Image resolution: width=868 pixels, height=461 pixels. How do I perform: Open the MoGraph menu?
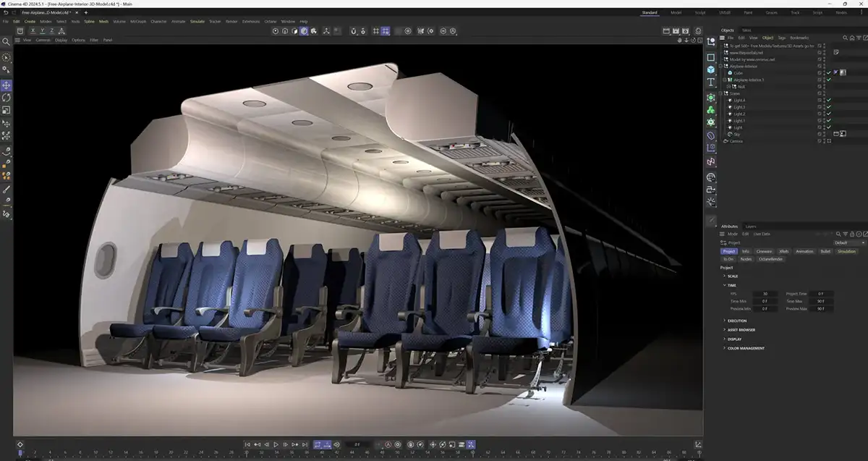(138, 22)
